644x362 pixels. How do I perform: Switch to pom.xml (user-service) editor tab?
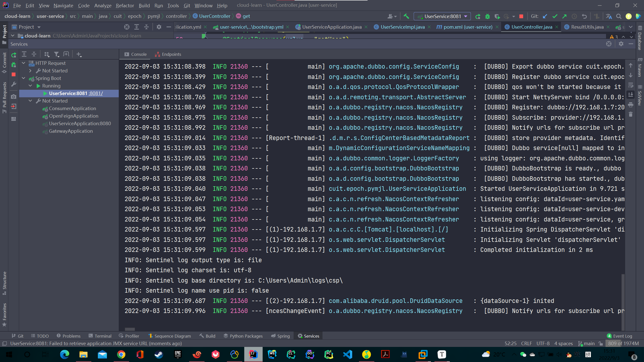(x=467, y=27)
